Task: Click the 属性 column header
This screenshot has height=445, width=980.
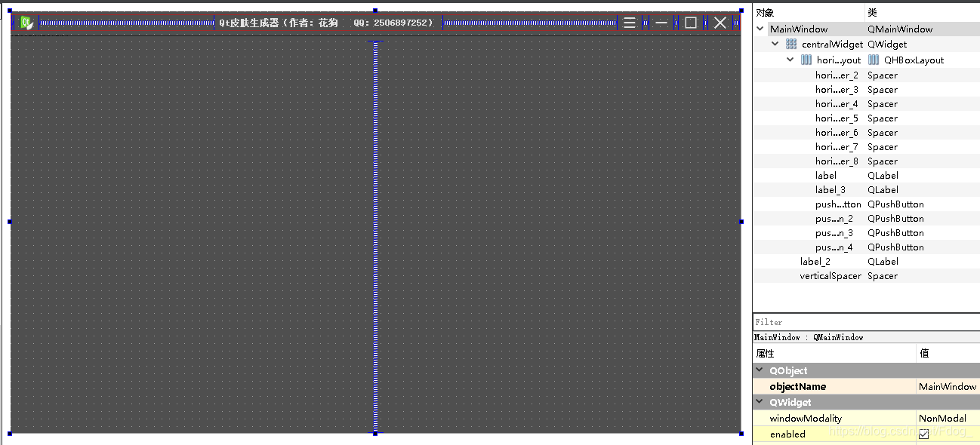Action: point(834,353)
